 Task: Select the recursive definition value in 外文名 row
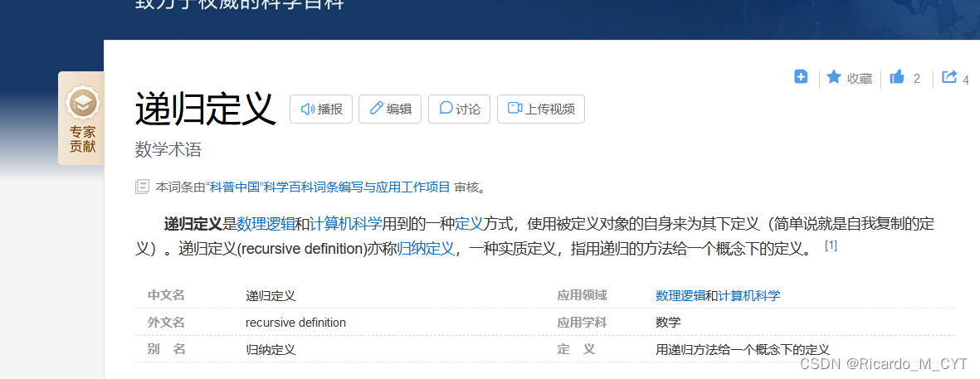[x=295, y=323]
